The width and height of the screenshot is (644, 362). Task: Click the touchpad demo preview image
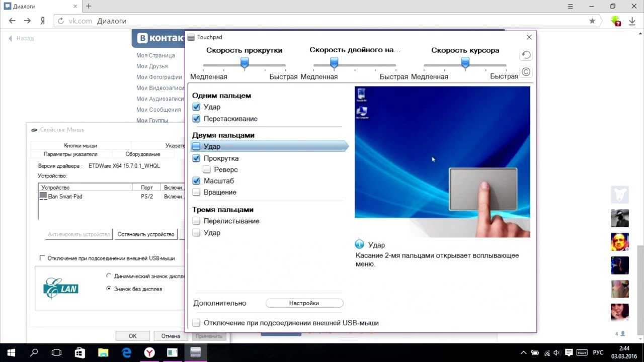pos(442,162)
